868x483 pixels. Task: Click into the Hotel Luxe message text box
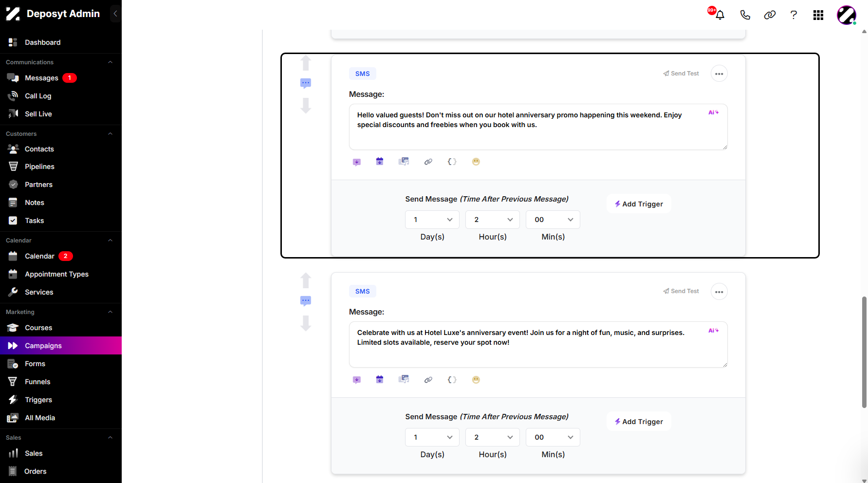(x=538, y=344)
